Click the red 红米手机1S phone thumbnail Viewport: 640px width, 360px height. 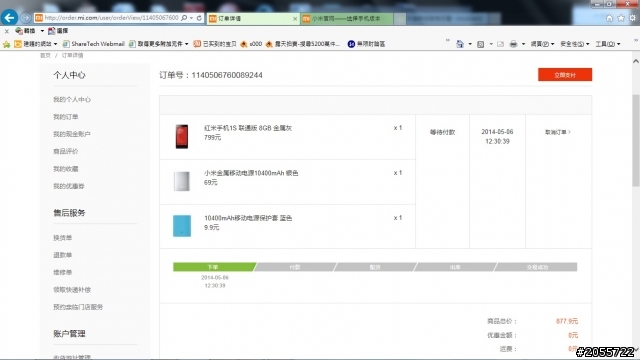point(182,136)
